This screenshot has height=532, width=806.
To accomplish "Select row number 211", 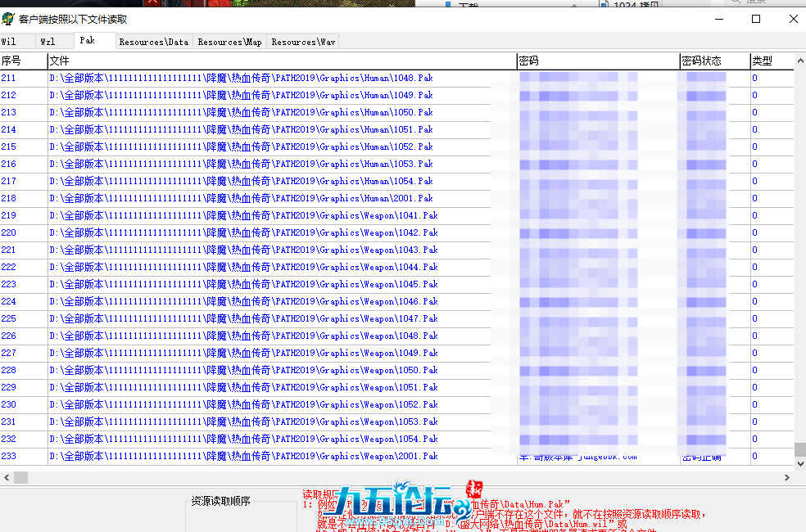I will click(x=8, y=78).
